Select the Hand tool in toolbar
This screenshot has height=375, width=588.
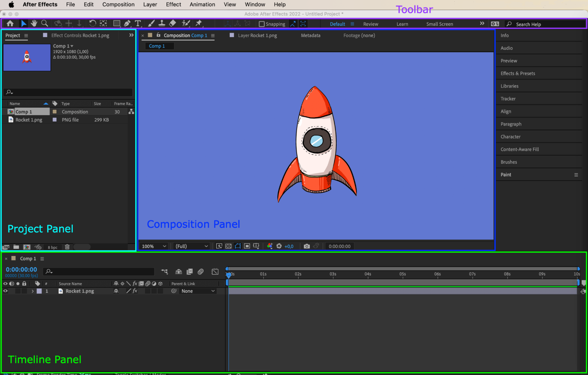[34, 24]
